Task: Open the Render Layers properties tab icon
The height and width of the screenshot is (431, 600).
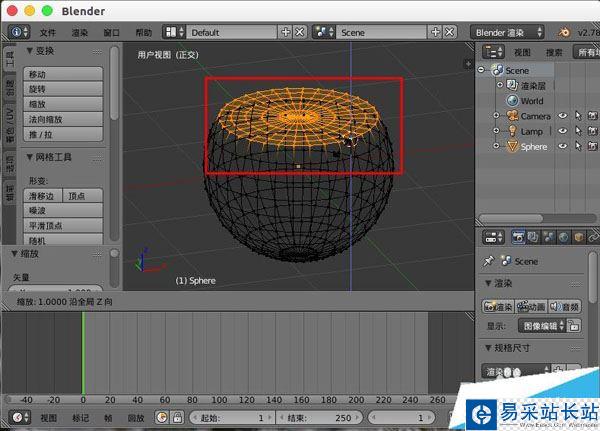Action: 533,238
